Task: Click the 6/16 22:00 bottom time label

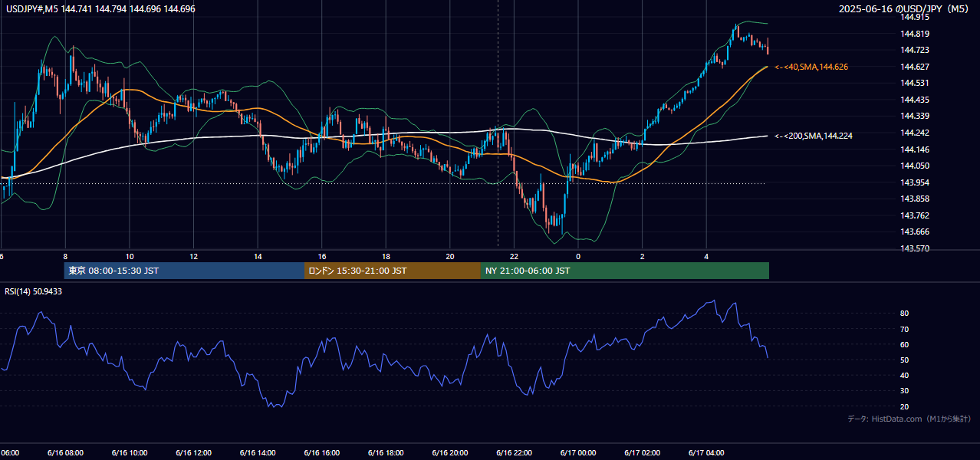Action: click(514, 452)
